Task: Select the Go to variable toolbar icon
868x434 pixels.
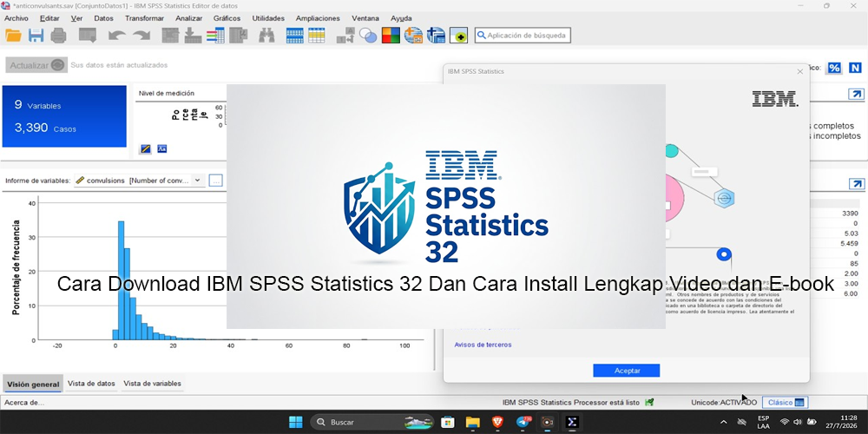Action: click(193, 36)
